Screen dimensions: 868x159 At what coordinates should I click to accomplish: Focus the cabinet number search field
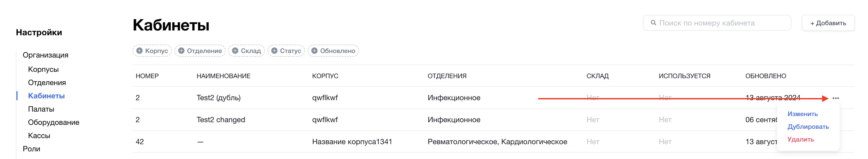click(x=721, y=23)
